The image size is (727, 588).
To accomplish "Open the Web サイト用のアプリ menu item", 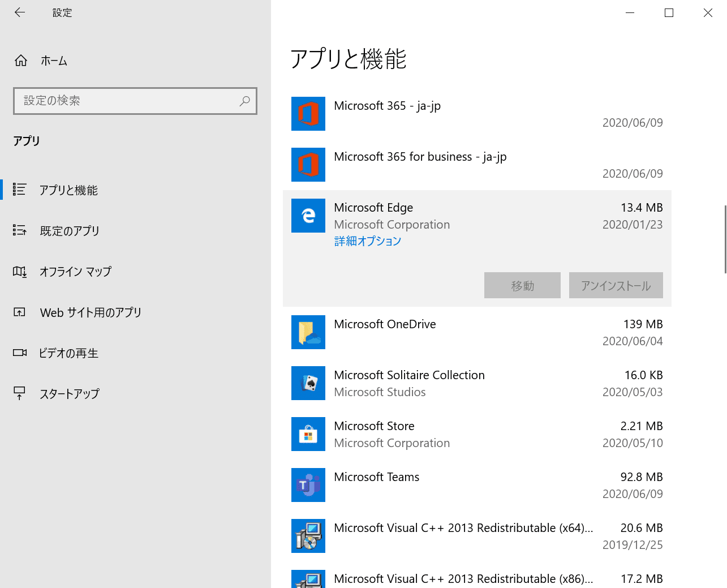I will coord(136,312).
